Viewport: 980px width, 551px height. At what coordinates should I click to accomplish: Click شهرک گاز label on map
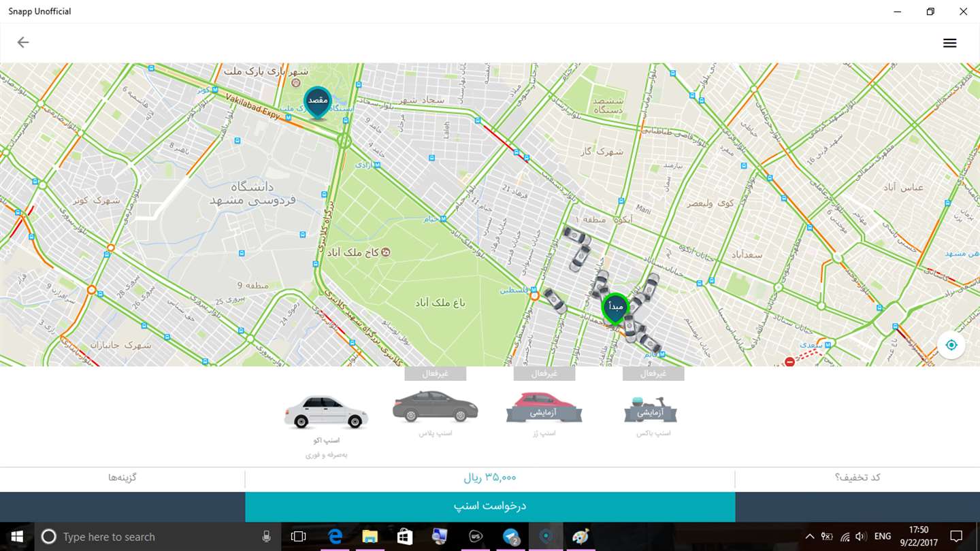point(601,151)
